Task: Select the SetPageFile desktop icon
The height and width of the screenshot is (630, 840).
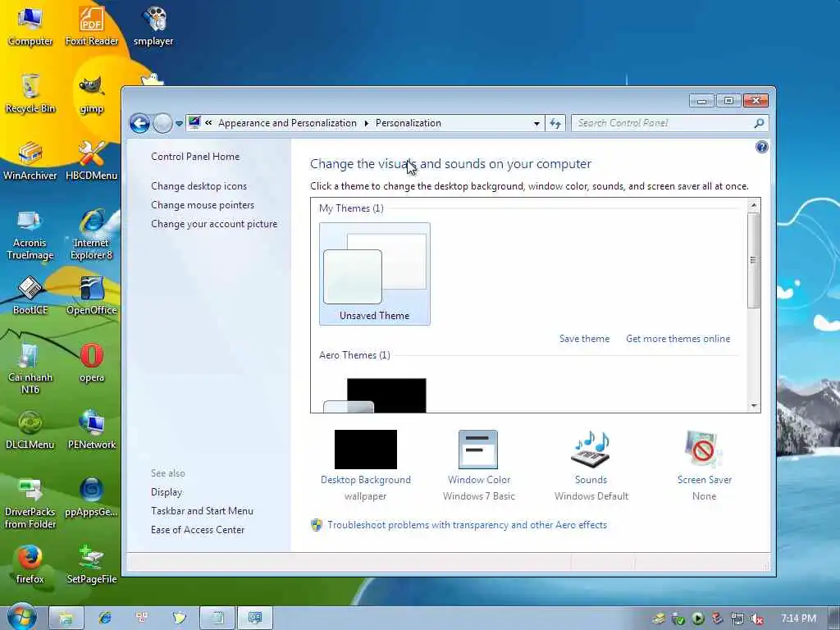Action: (92, 564)
